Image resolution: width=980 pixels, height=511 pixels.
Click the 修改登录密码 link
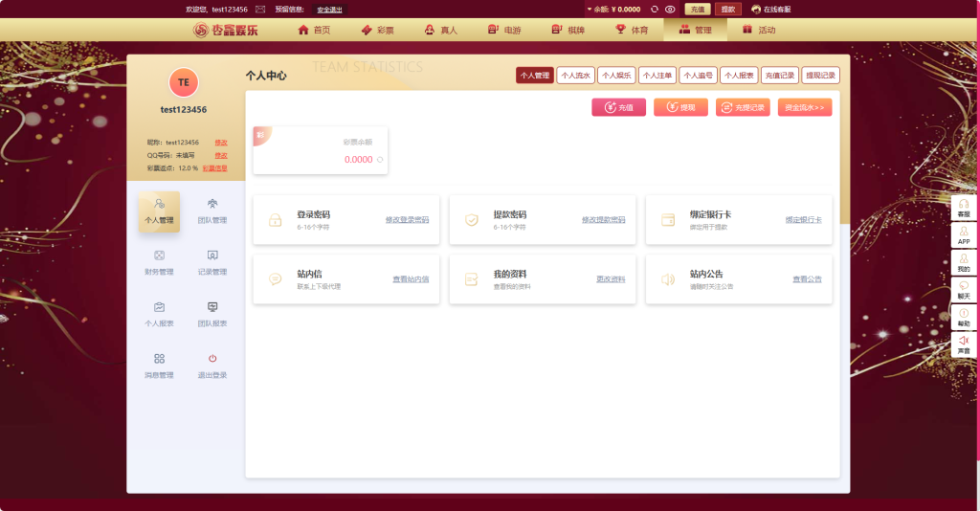pyautogui.click(x=407, y=220)
